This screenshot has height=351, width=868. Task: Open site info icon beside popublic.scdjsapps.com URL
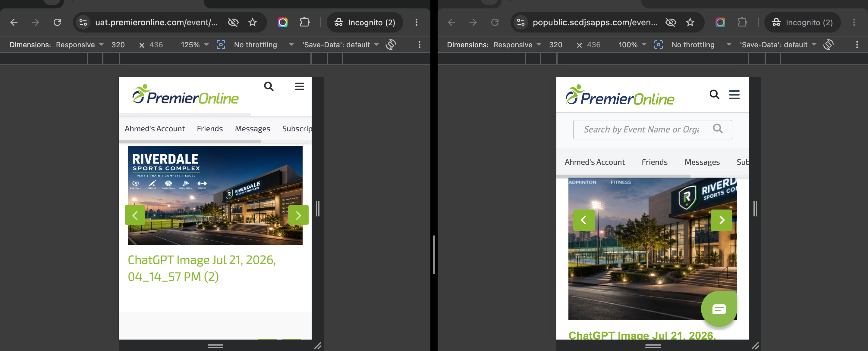point(521,22)
